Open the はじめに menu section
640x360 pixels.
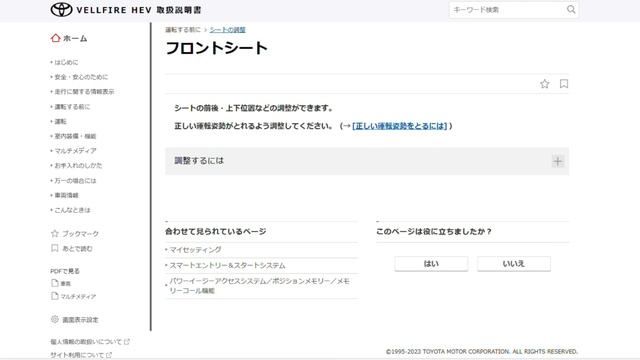coord(66,62)
